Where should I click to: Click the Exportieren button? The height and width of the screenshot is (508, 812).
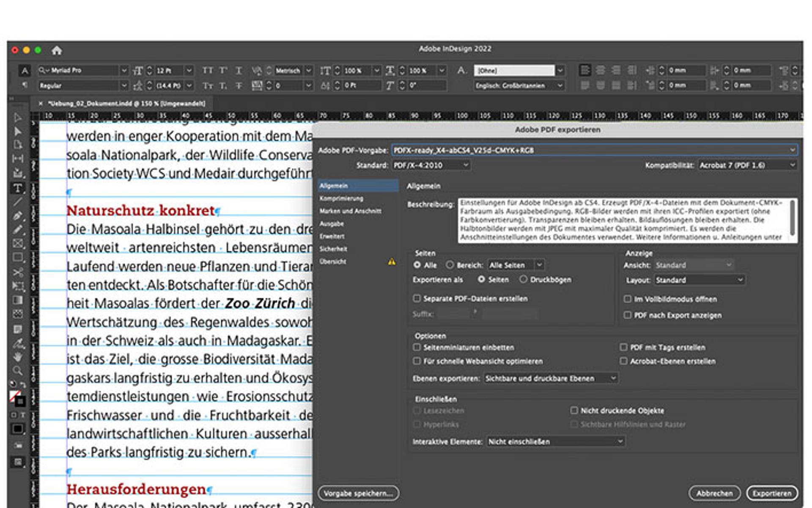click(x=772, y=493)
